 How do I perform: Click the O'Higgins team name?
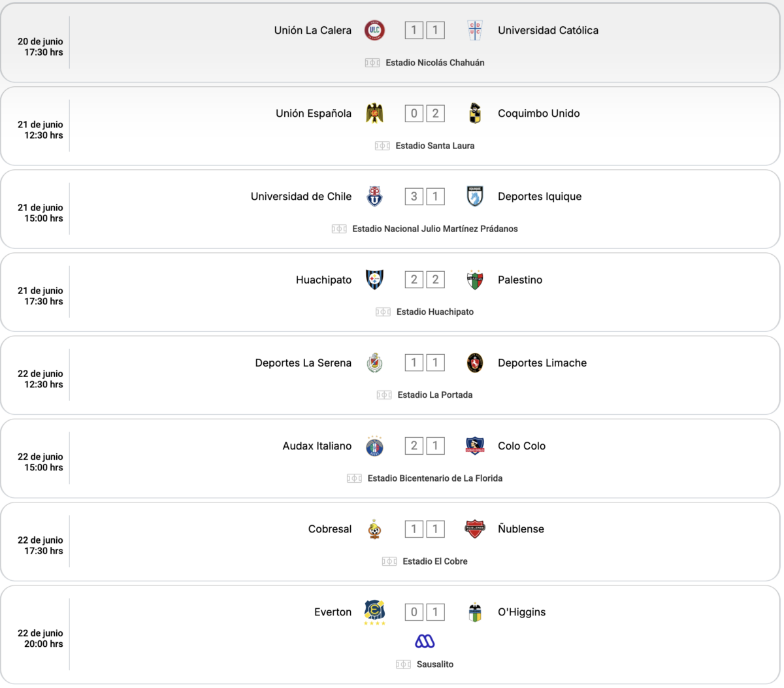[x=521, y=612]
